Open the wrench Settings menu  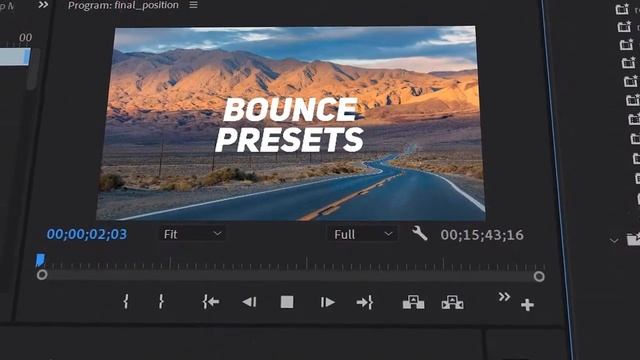click(x=419, y=234)
